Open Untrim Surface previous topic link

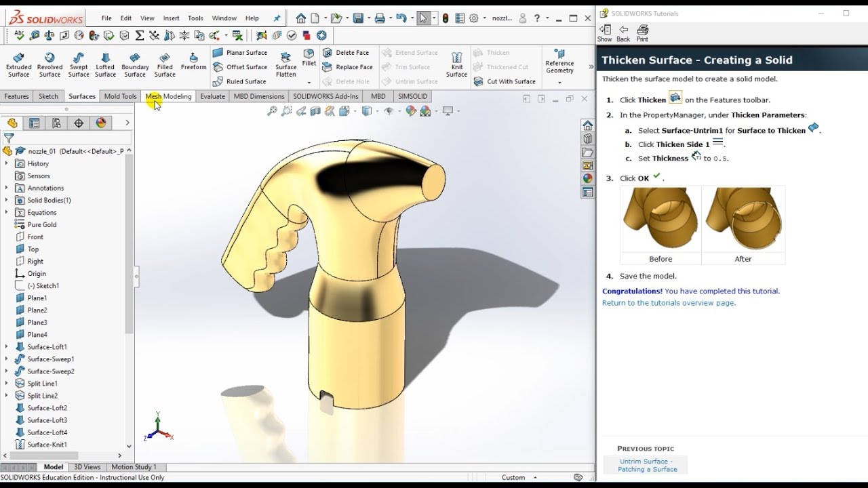648,465
